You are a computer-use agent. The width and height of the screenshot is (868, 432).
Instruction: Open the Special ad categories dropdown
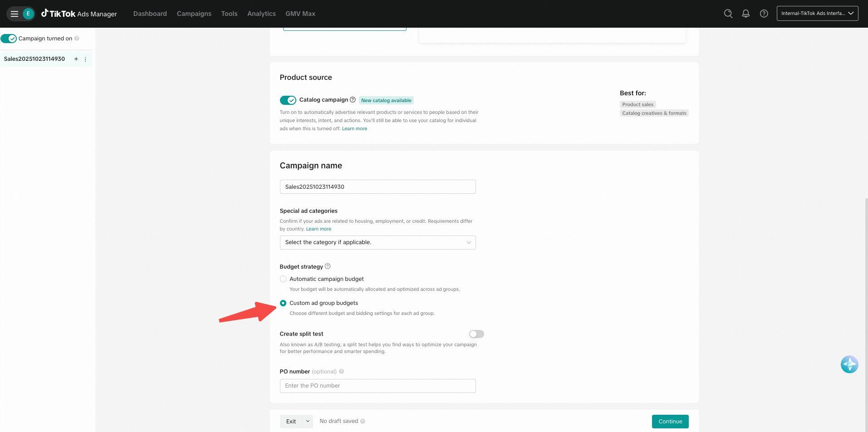click(378, 242)
